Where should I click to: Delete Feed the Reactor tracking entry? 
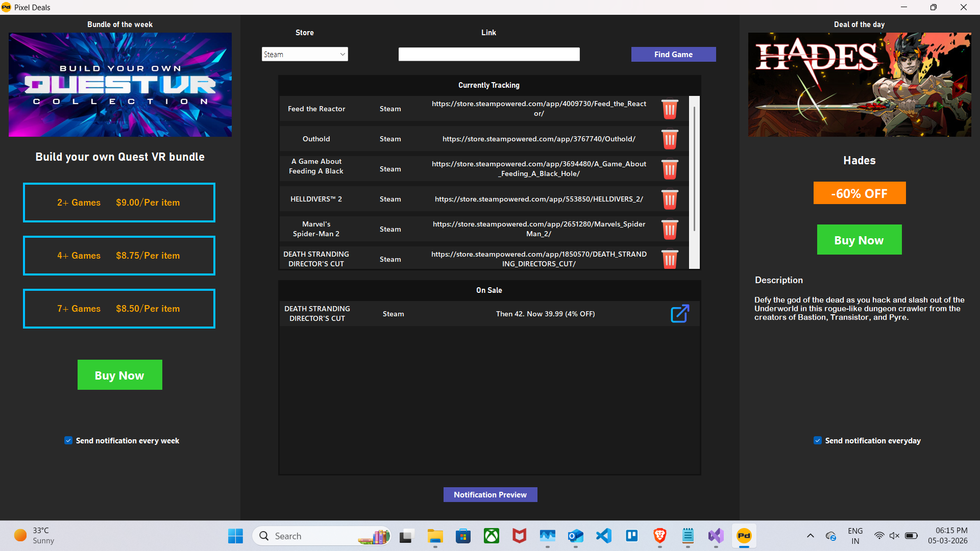point(669,109)
